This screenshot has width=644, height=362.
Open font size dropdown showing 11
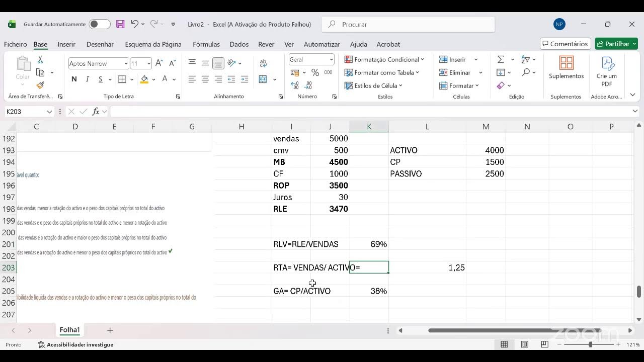[149, 63]
